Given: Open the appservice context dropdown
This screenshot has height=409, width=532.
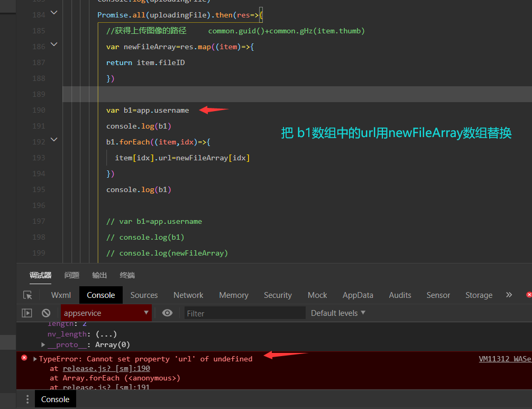Looking at the screenshot, I should click(106, 313).
